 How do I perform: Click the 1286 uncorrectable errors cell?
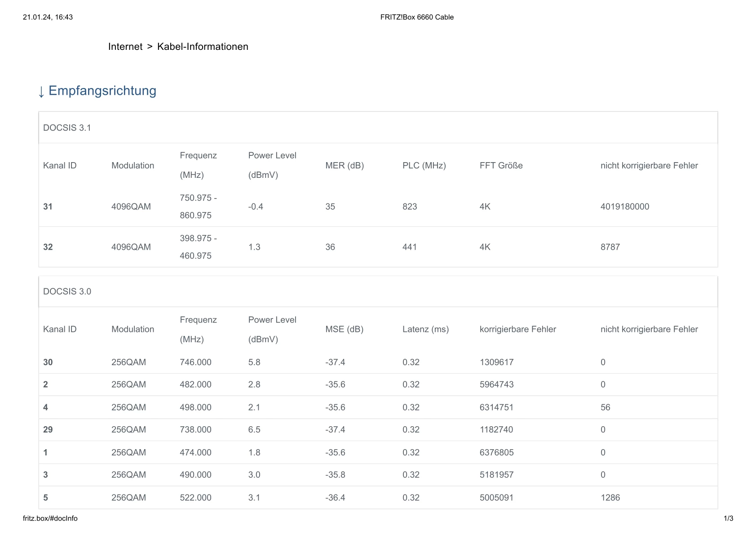click(x=610, y=498)
